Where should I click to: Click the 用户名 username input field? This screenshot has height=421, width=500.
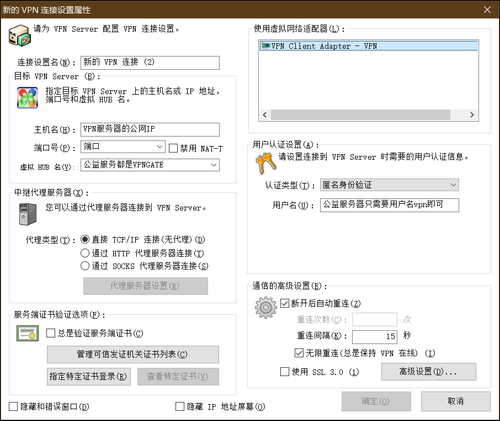[x=389, y=205]
